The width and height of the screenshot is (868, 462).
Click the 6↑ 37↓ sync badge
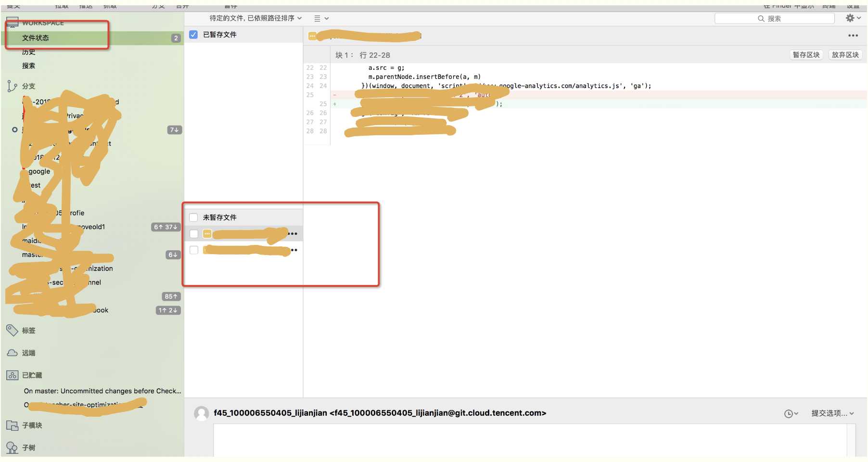pyautogui.click(x=166, y=227)
